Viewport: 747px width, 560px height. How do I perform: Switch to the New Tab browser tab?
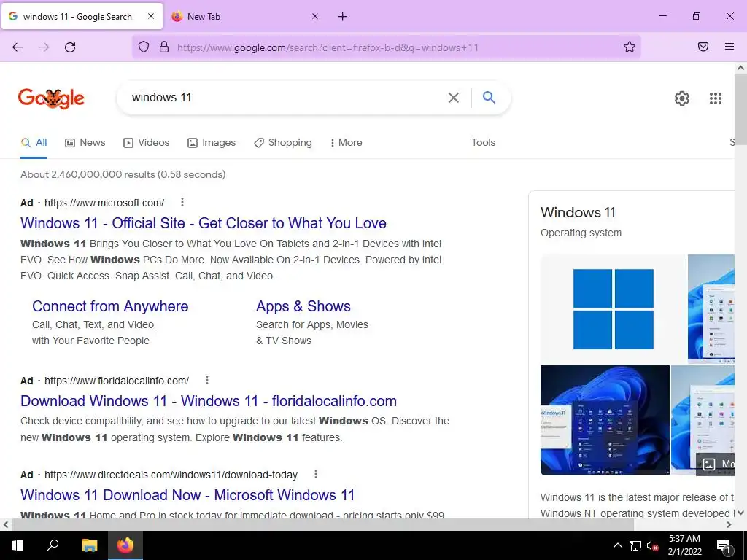244,17
